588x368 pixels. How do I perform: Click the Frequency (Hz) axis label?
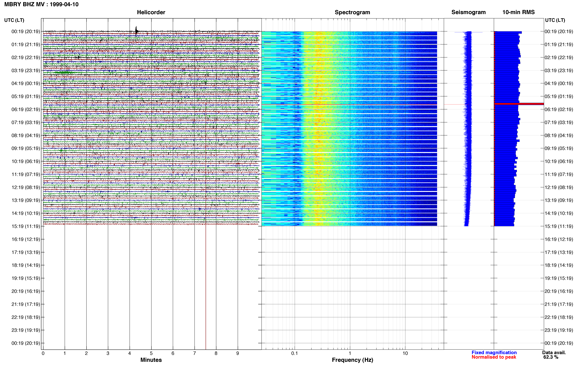tap(352, 360)
